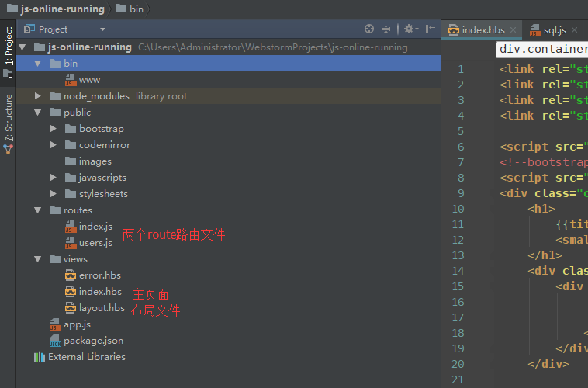Click the bootstrap comment on line 7
Image resolution: width=588 pixels, height=388 pixels.
(x=544, y=162)
